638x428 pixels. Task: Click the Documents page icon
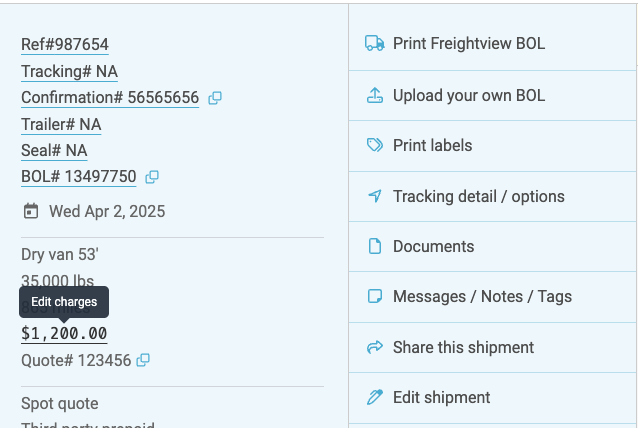(x=375, y=246)
